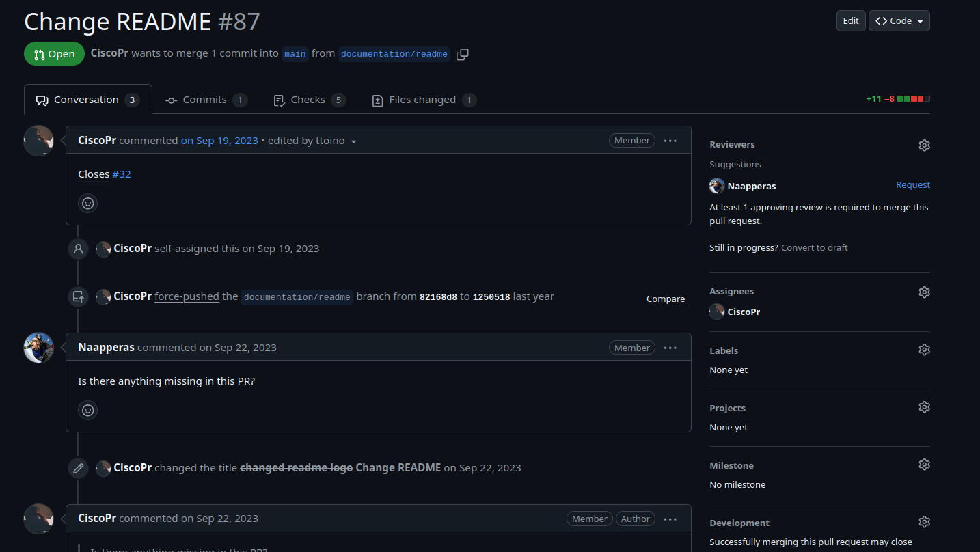Open the Commits tab
The width and height of the screenshot is (980, 552).
pos(206,100)
